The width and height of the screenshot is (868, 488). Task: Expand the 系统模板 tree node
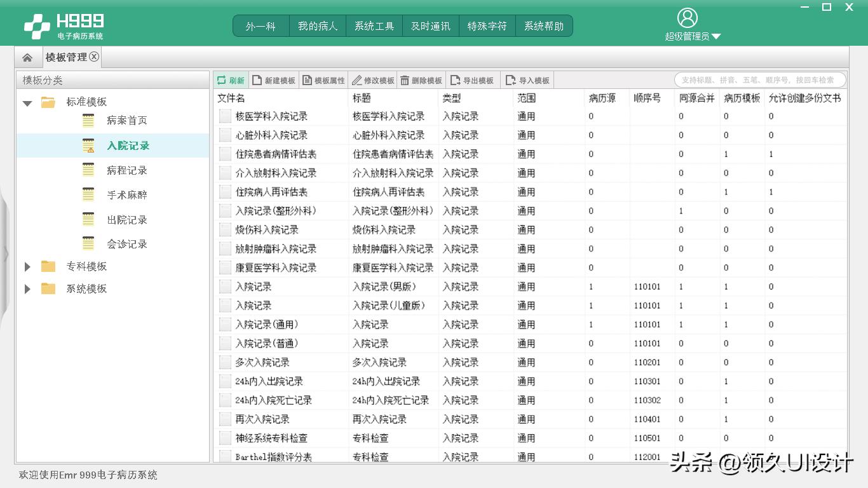pos(27,289)
